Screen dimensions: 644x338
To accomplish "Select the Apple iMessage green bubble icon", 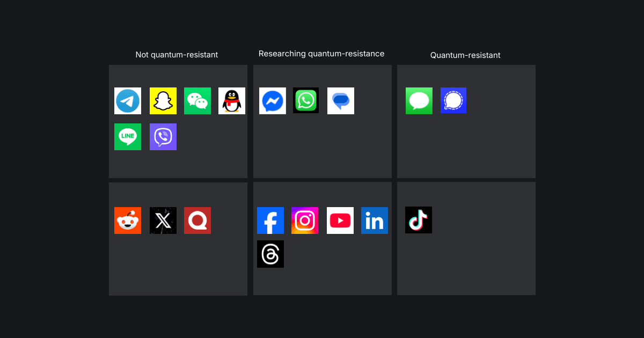I will click(419, 100).
